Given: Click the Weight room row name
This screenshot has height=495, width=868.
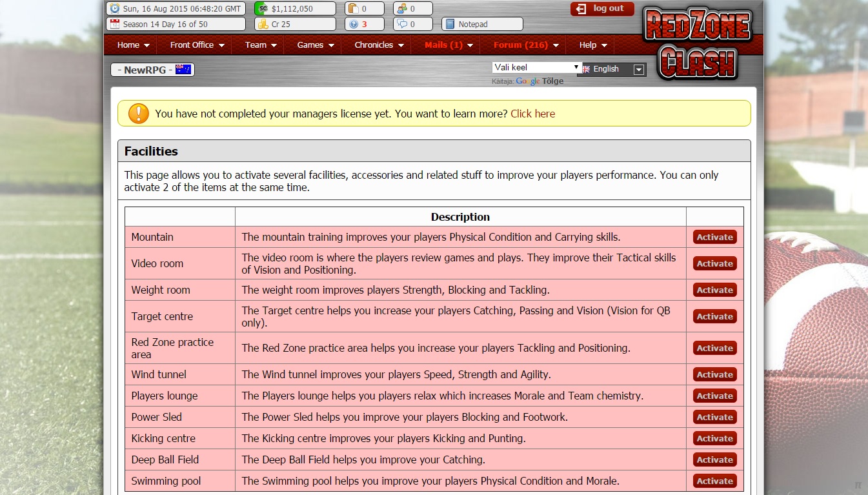Looking at the screenshot, I should (x=161, y=290).
